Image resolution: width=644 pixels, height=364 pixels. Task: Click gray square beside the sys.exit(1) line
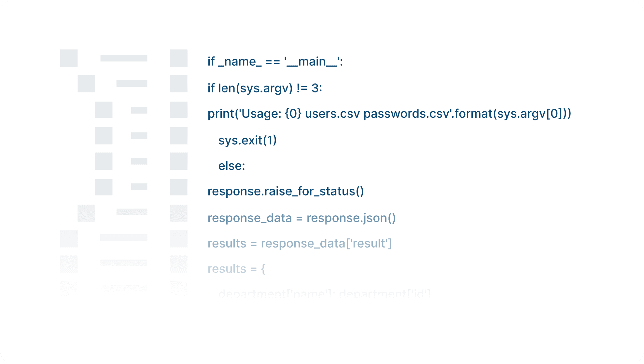click(x=179, y=136)
